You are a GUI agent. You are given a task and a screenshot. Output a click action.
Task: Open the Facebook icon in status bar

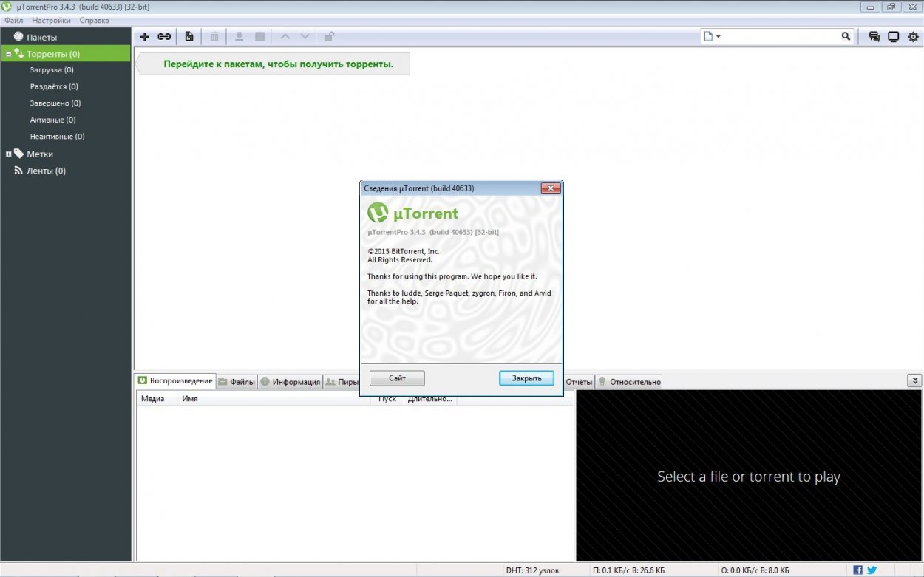point(857,570)
